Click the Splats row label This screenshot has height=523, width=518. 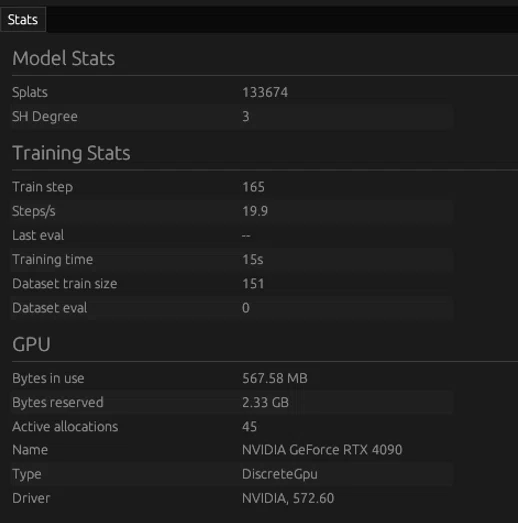(30, 92)
